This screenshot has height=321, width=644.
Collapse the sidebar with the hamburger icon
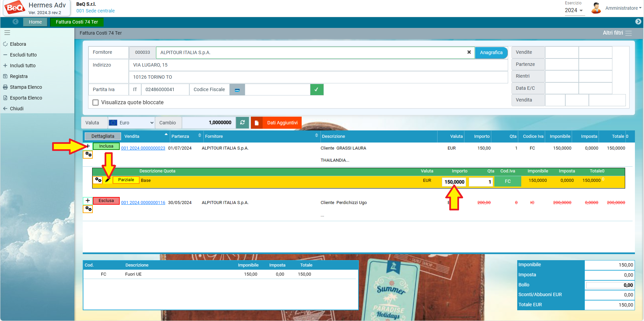tap(7, 33)
